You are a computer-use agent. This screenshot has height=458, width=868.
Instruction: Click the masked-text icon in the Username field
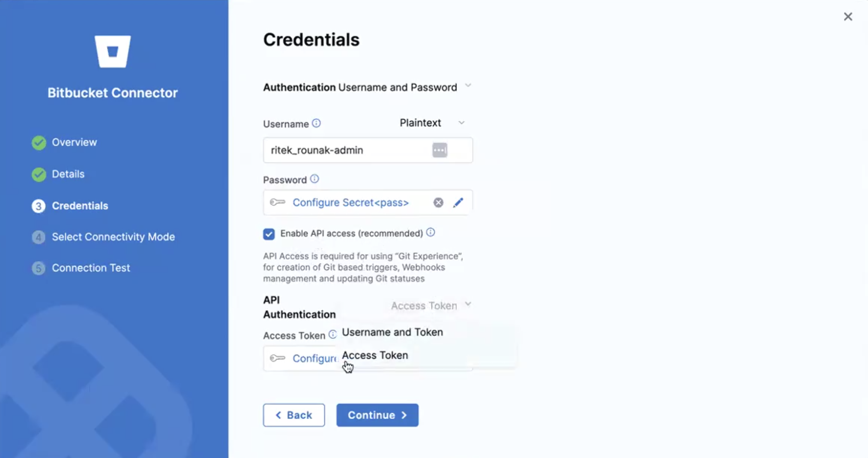click(x=440, y=150)
